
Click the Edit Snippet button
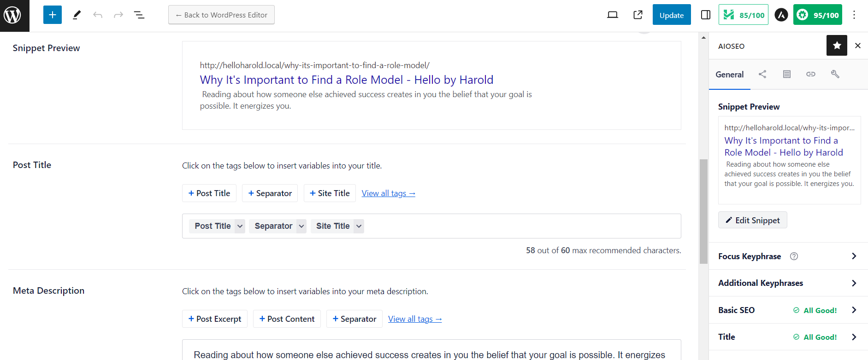tap(752, 220)
